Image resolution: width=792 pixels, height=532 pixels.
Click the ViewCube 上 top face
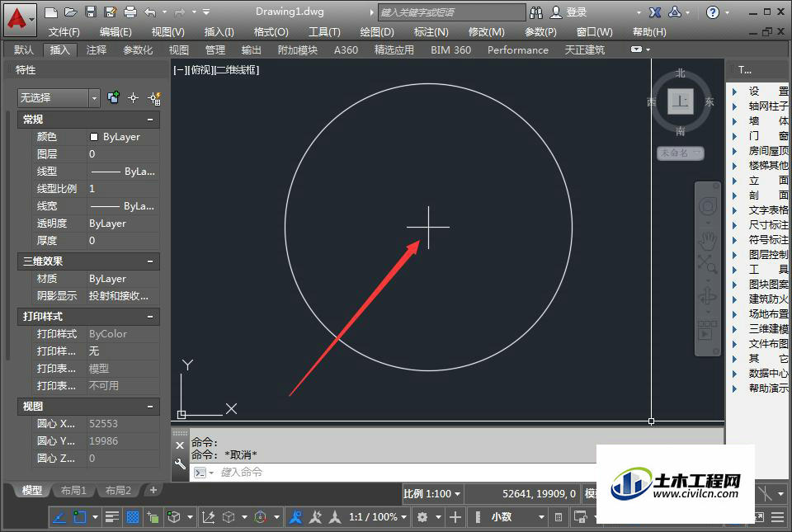point(681,101)
